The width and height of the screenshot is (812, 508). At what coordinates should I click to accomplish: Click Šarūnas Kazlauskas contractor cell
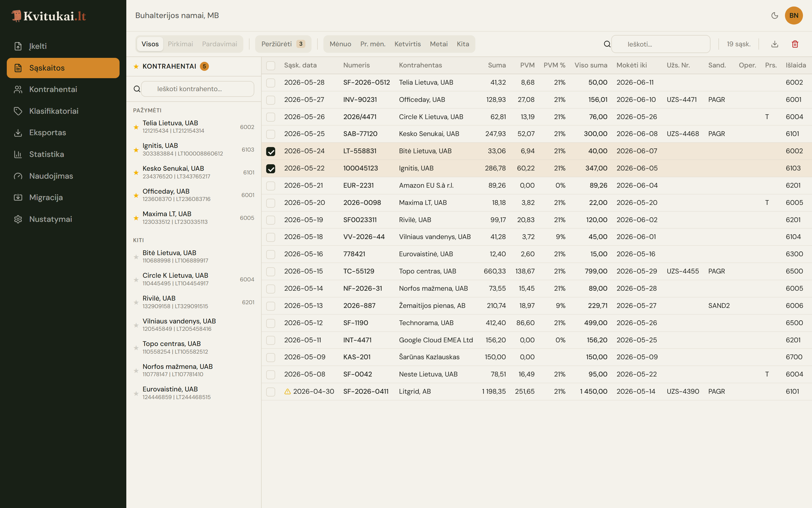[x=429, y=357]
